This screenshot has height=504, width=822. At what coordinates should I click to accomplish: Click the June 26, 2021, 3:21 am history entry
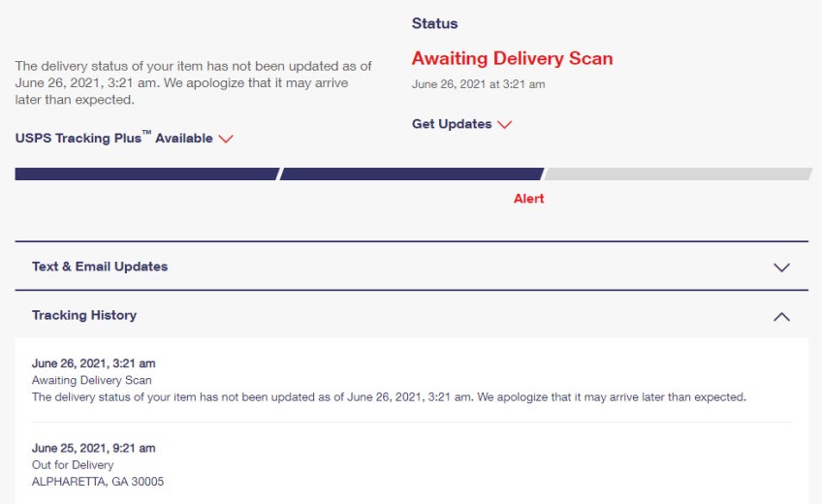coord(93,363)
